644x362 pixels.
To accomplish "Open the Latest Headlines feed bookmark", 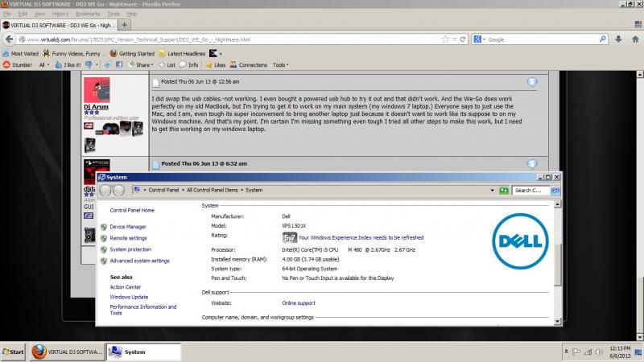I will click(182, 53).
